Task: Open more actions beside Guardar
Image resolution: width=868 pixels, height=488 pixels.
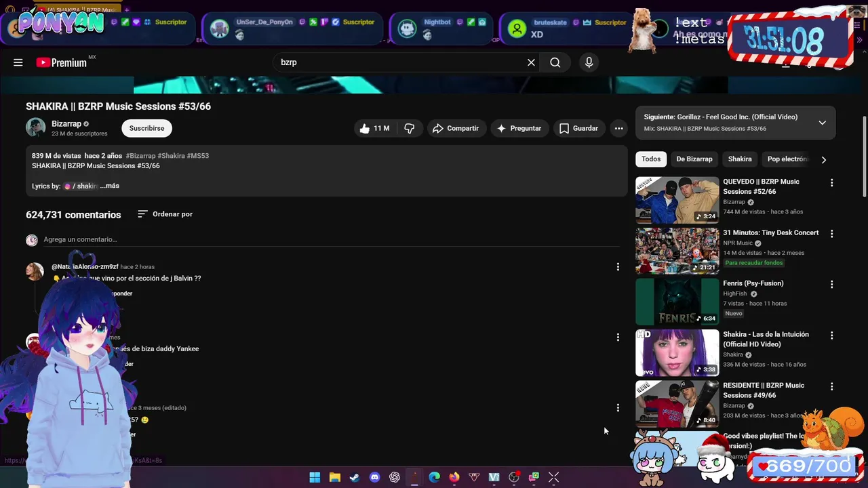Action: point(618,128)
